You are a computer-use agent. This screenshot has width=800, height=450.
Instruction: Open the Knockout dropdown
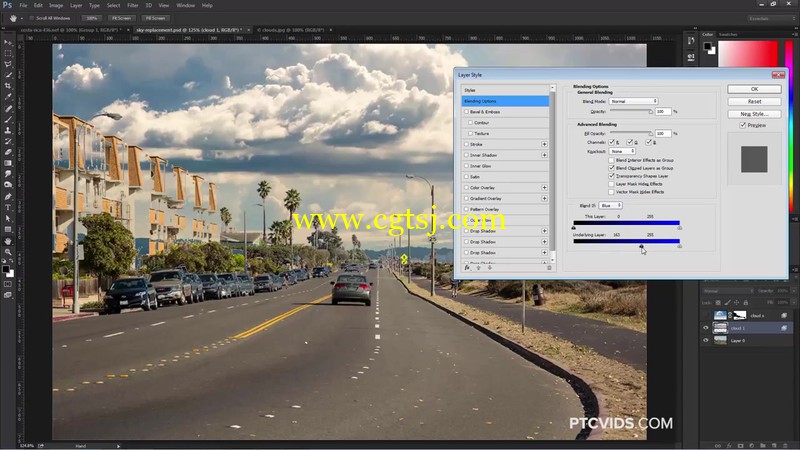point(622,152)
